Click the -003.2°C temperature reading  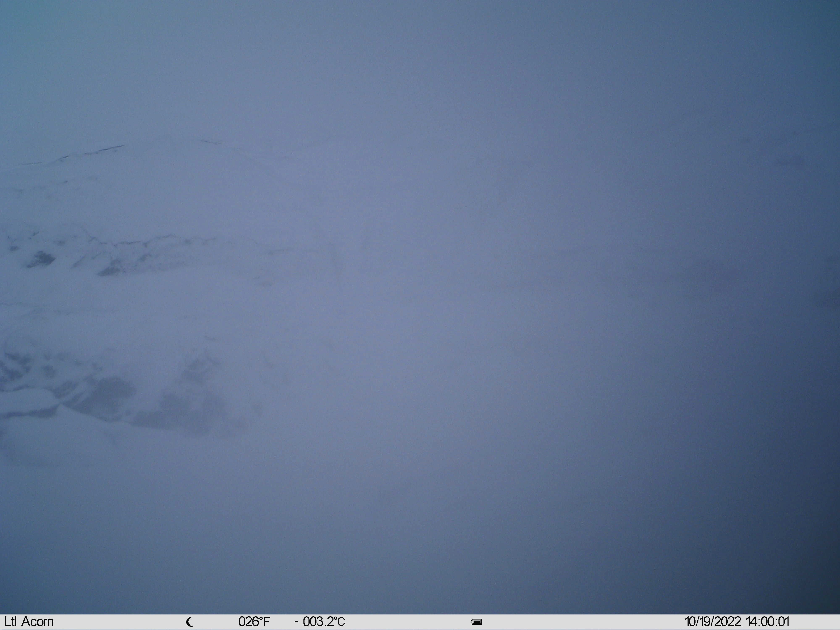[320, 622]
